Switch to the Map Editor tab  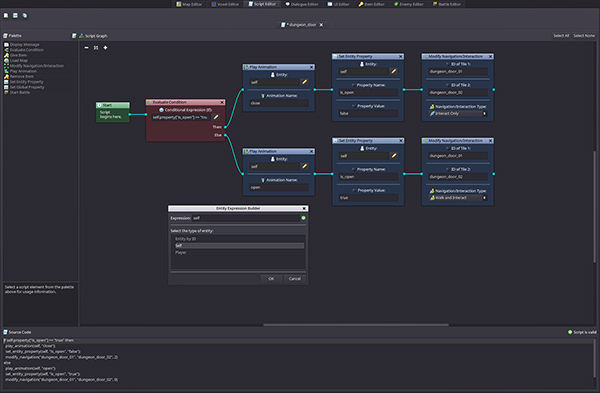point(189,4)
